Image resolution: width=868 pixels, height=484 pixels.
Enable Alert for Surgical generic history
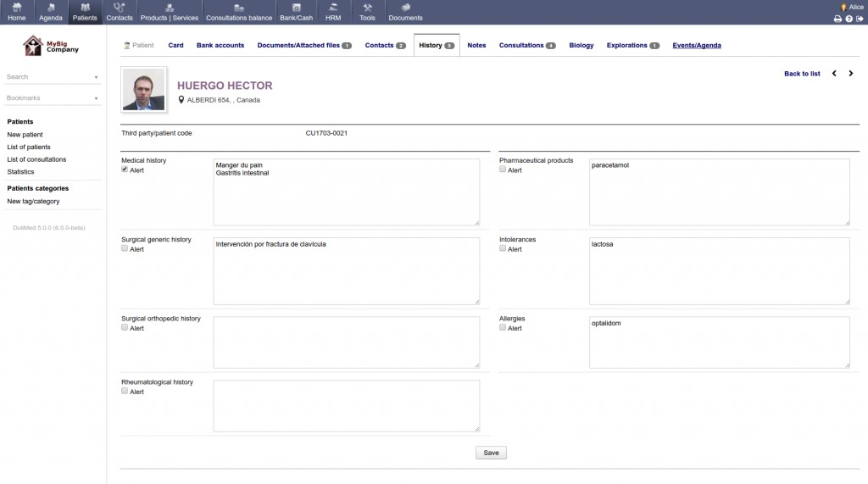point(125,248)
